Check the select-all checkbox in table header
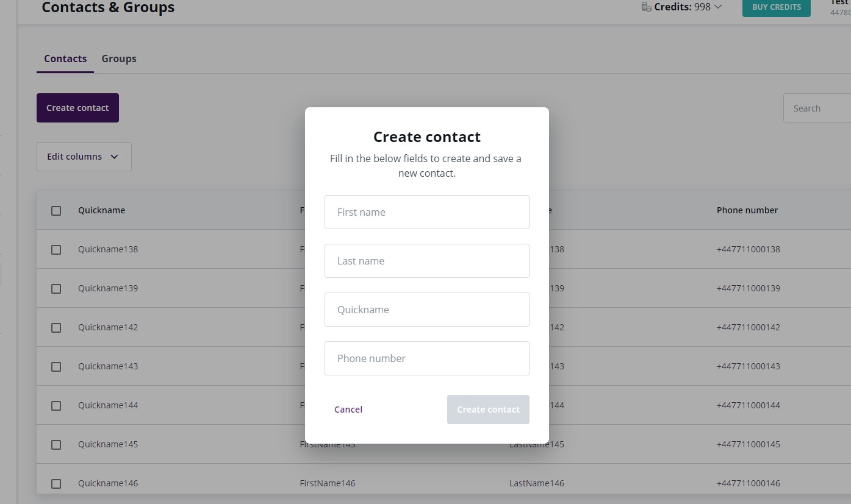 [x=56, y=210]
